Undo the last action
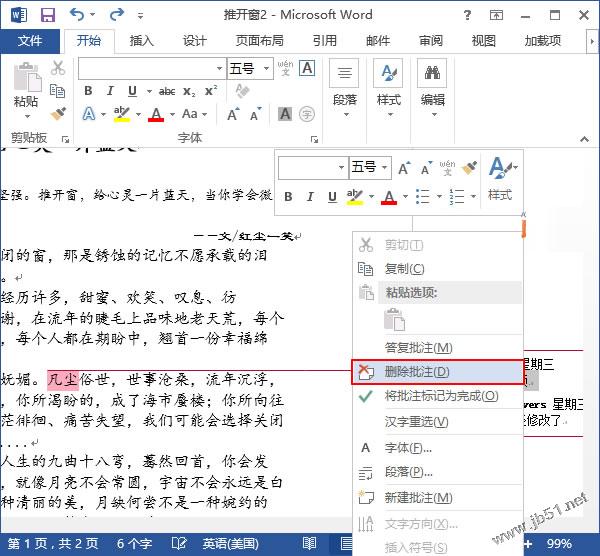Screen dimensions: 600x556 tap(77, 15)
